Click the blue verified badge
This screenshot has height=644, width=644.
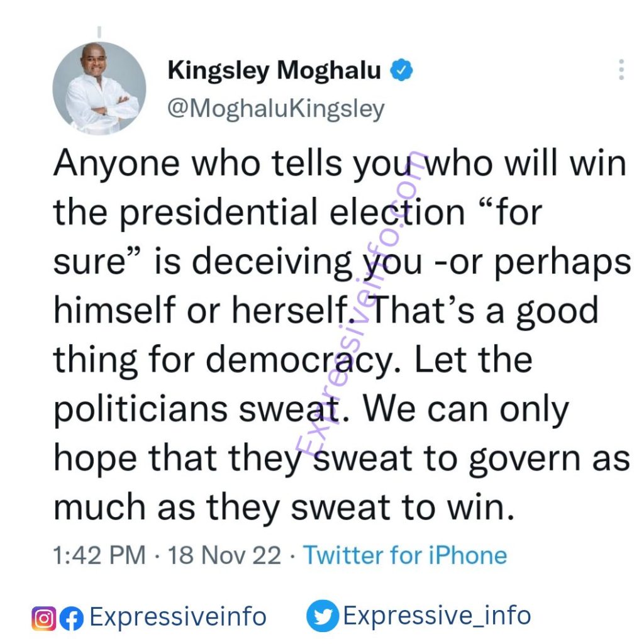point(401,70)
